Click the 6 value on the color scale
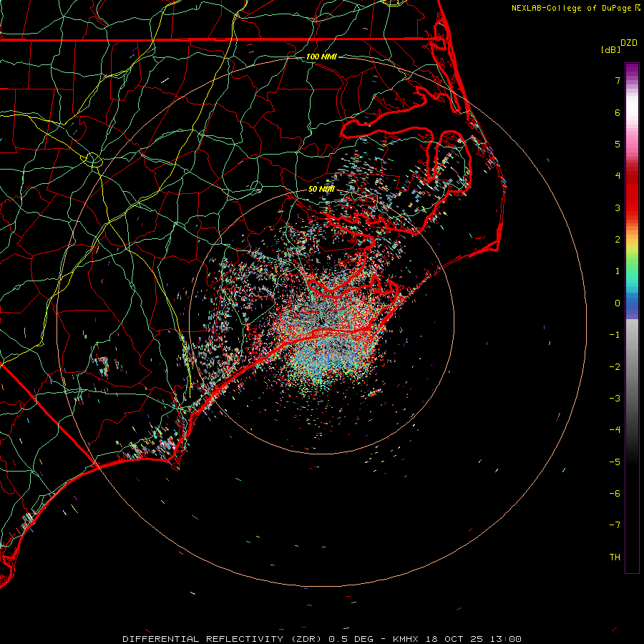The height and width of the screenshot is (644, 644). pyautogui.click(x=618, y=112)
